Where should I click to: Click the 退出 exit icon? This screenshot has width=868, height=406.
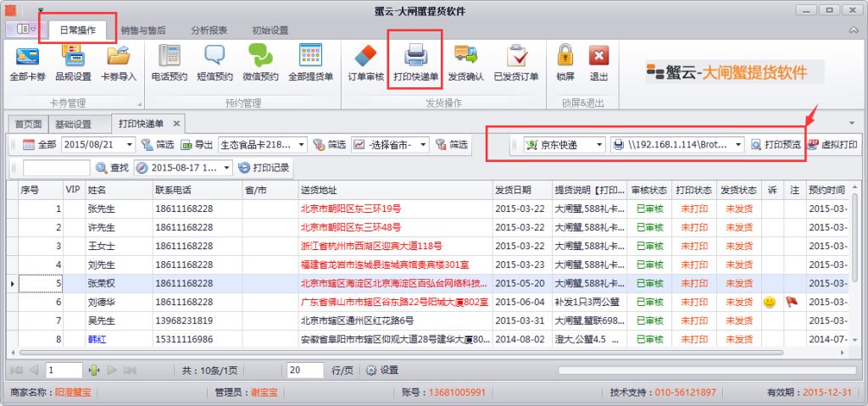click(598, 55)
